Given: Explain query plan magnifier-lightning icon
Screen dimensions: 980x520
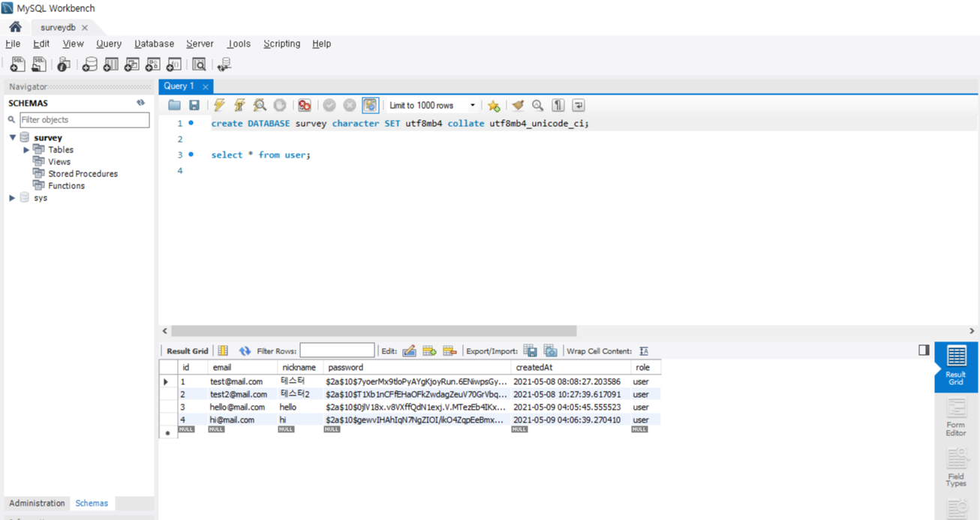Looking at the screenshot, I should [x=260, y=105].
